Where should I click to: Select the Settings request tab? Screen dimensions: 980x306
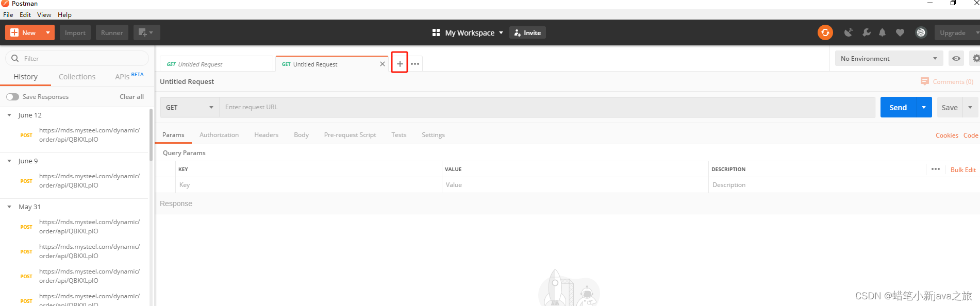[433, 134]
